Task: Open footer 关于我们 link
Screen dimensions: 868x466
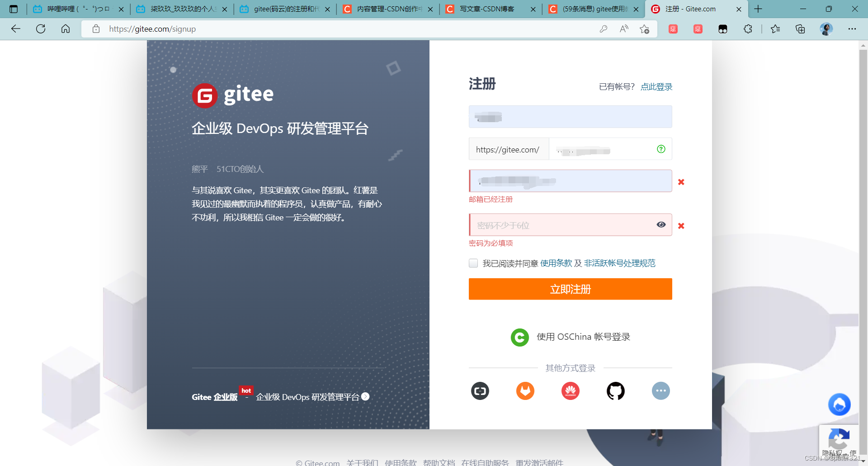Action: [362, 462]
